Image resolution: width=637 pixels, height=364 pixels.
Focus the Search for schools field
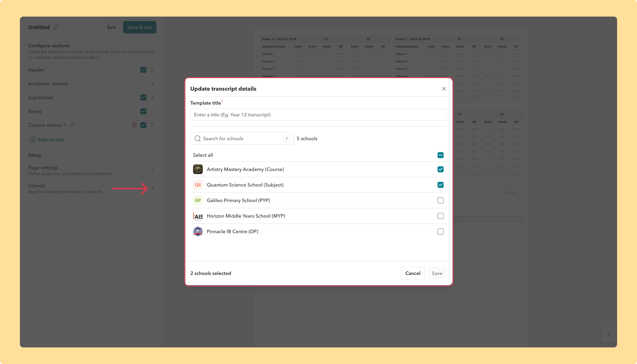(242, 138)
